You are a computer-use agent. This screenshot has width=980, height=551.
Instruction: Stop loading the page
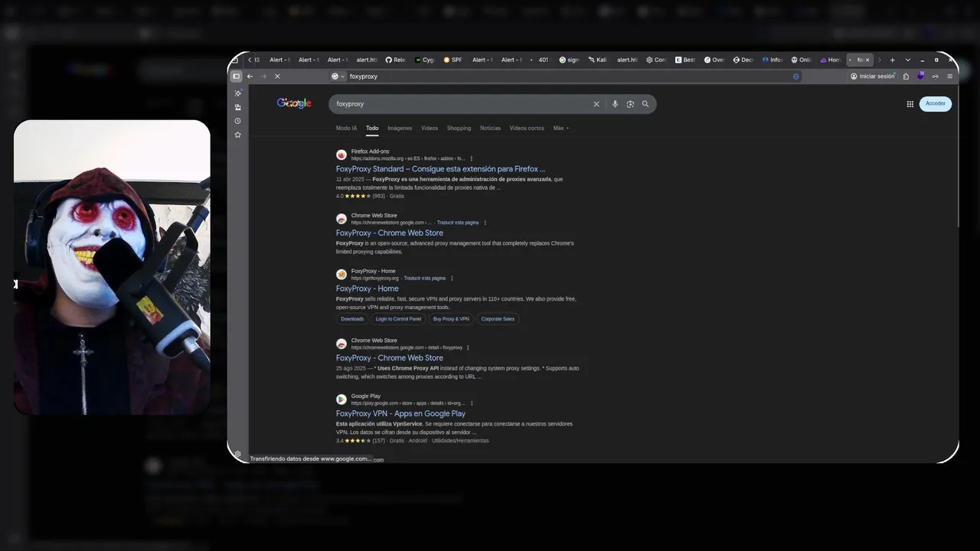tap(277, 77)
